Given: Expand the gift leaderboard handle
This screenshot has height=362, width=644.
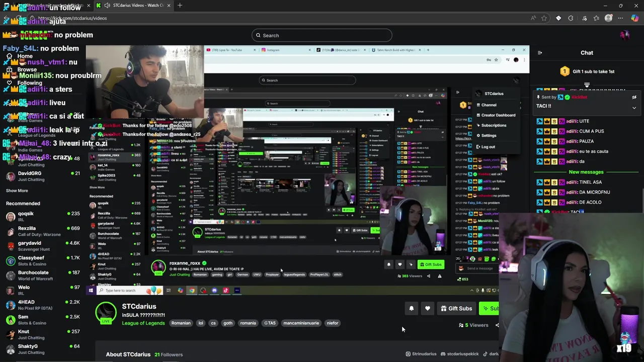Looking at the screenshot, I should click(587, 85).
